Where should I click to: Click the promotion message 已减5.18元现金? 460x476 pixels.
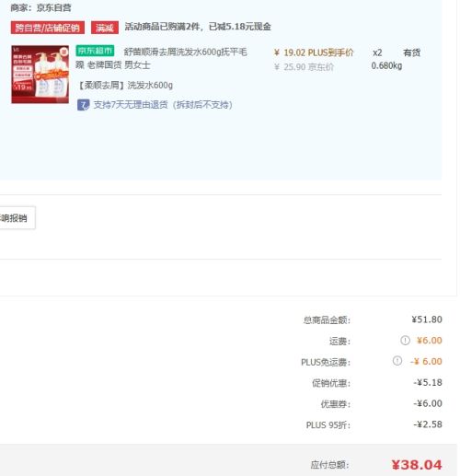pyautogui.click(x=240, y=27)
